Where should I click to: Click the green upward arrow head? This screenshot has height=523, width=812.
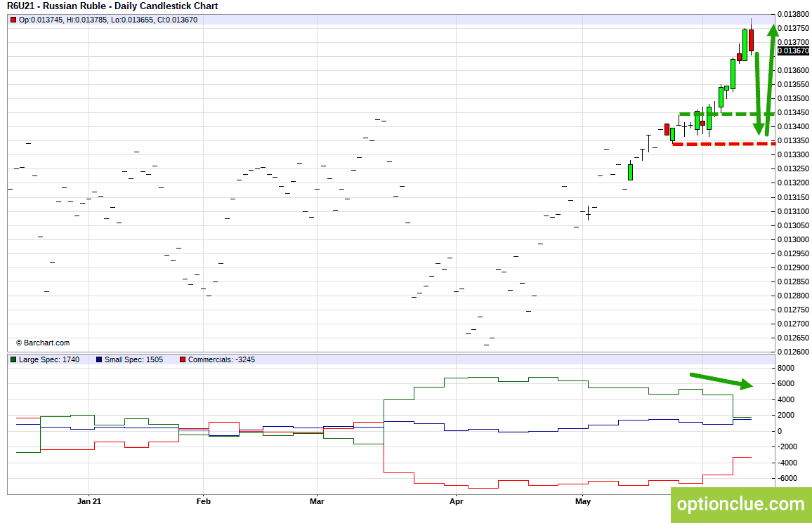coord(772,29)
